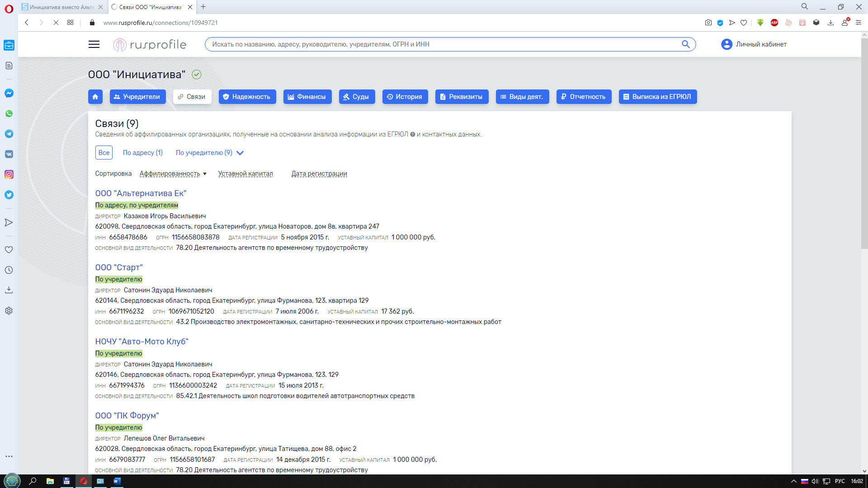The width and height of the screenshot is (868, 488).
Task: Click the EGRUL info question icon
Action: click(x=412, y=134)
